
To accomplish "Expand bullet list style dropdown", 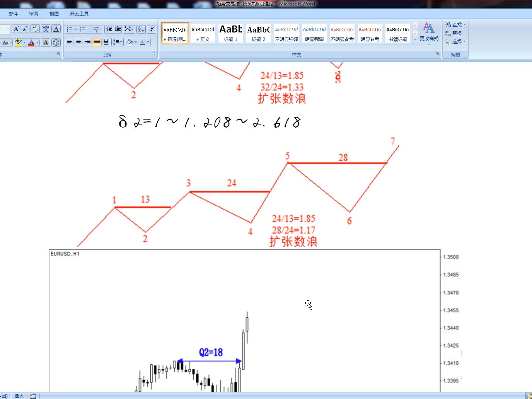I will pos(75,29).
